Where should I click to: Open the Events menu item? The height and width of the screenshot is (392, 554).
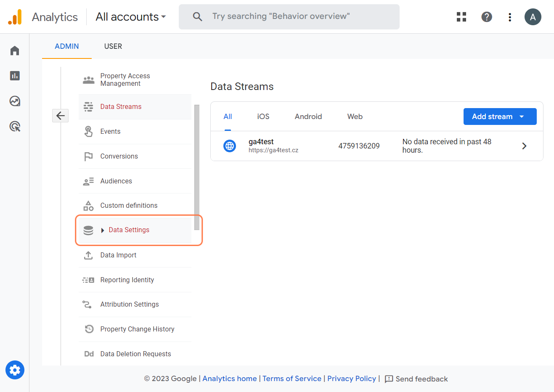[135, 132]
